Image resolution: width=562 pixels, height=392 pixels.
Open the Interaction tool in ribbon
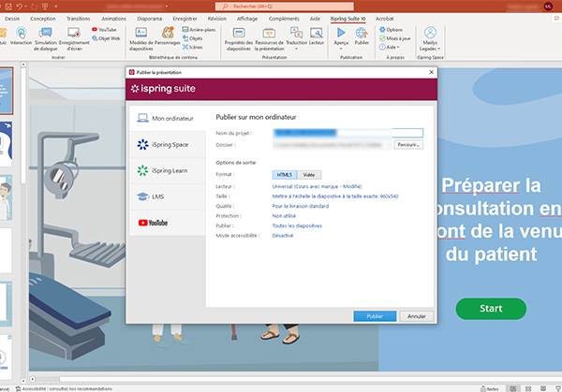(22, 36)
